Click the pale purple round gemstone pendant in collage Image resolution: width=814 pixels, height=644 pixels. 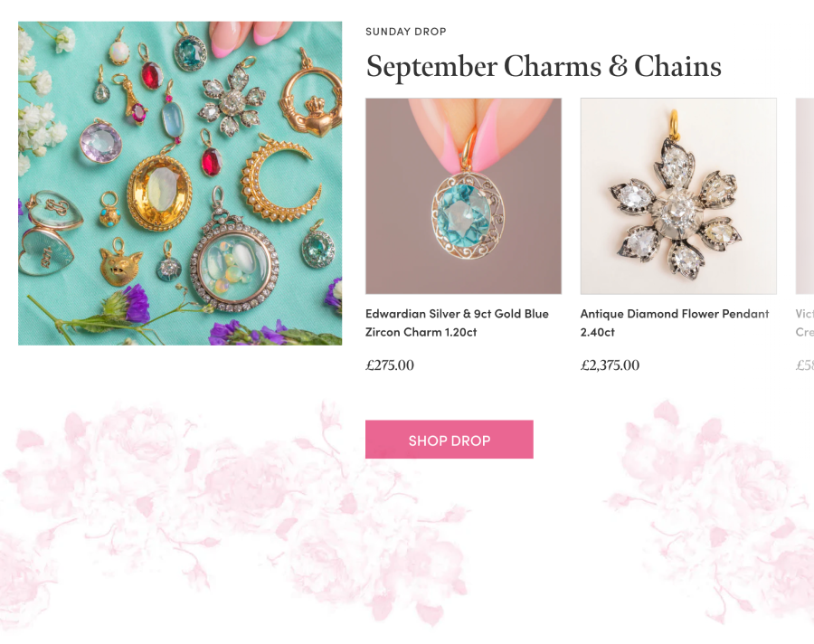(x=101, y=142)
